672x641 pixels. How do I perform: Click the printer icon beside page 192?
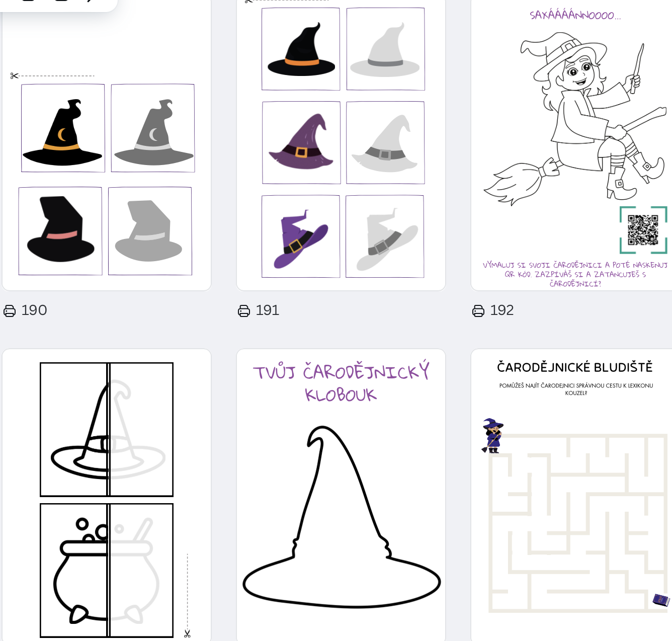pos(478,311)
